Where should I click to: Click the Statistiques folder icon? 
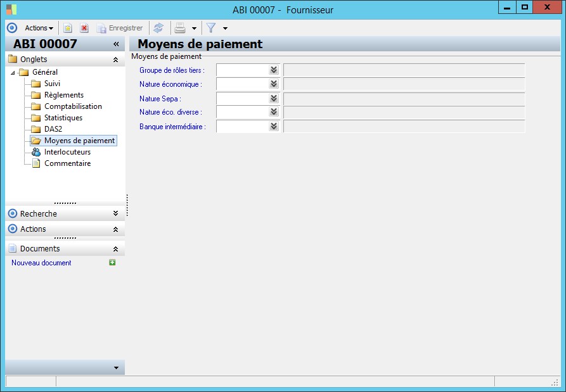(35, 118)
